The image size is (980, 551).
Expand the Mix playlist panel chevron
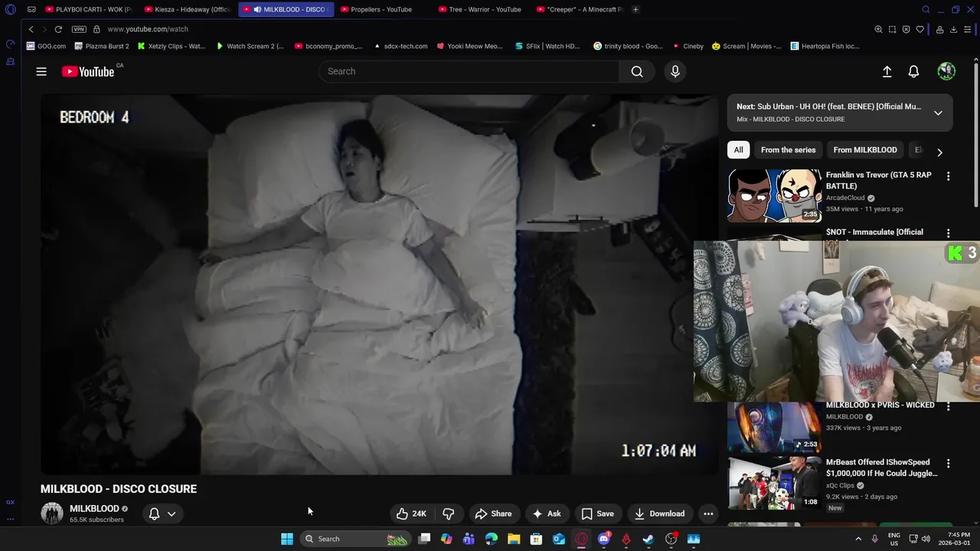tap(938, 112)
